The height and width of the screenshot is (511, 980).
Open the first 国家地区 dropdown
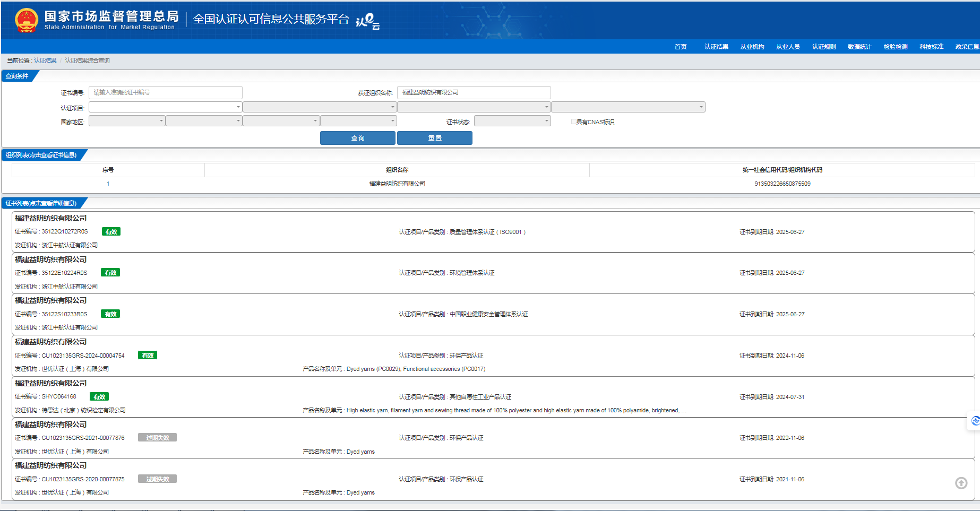[x=127, y=120]
